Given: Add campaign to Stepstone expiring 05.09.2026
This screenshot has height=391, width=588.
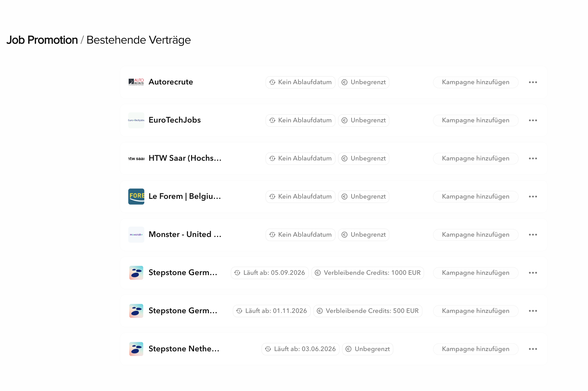Looking at the screenshot, I should pyautogui.click(x=475, y=273).
